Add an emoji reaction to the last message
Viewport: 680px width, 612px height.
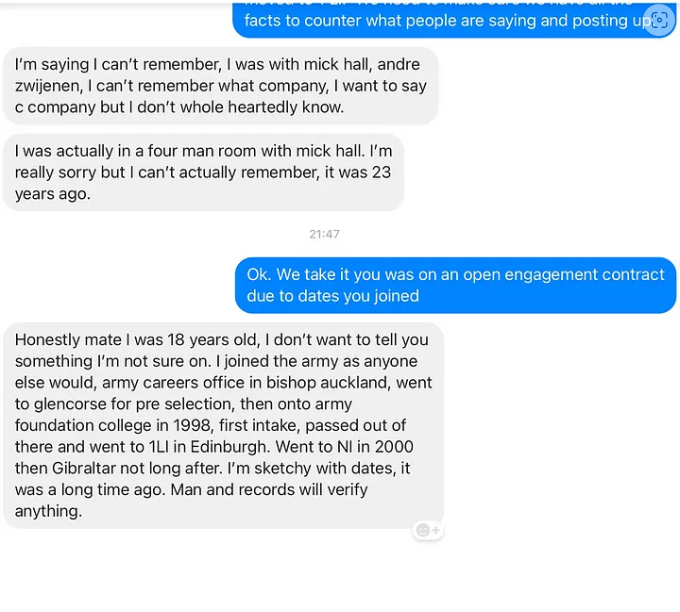point(427,530)
